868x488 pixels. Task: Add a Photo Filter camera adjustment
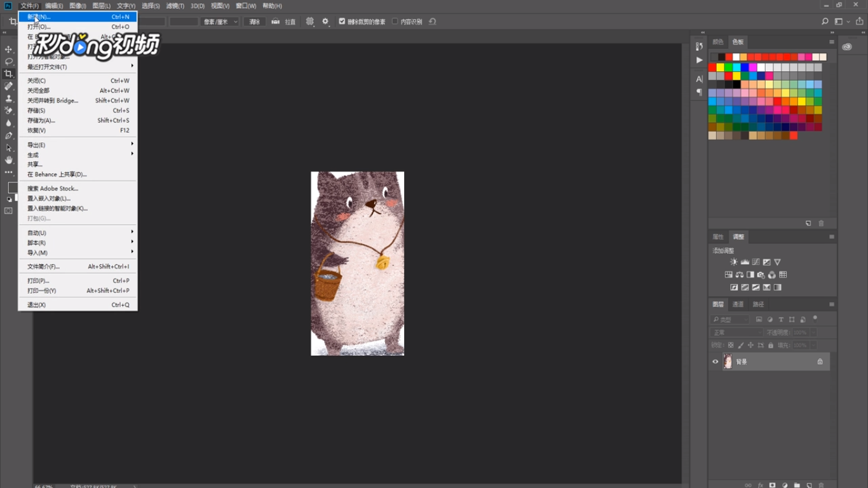[761, 274]
